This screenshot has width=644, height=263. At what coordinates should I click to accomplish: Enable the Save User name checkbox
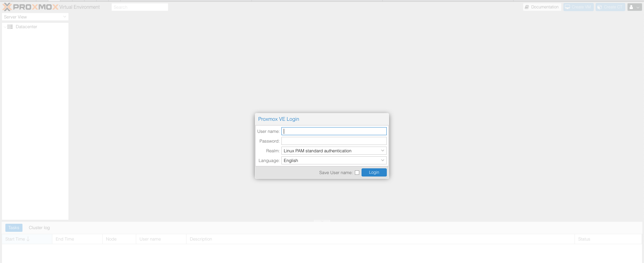tap(357, 173)
